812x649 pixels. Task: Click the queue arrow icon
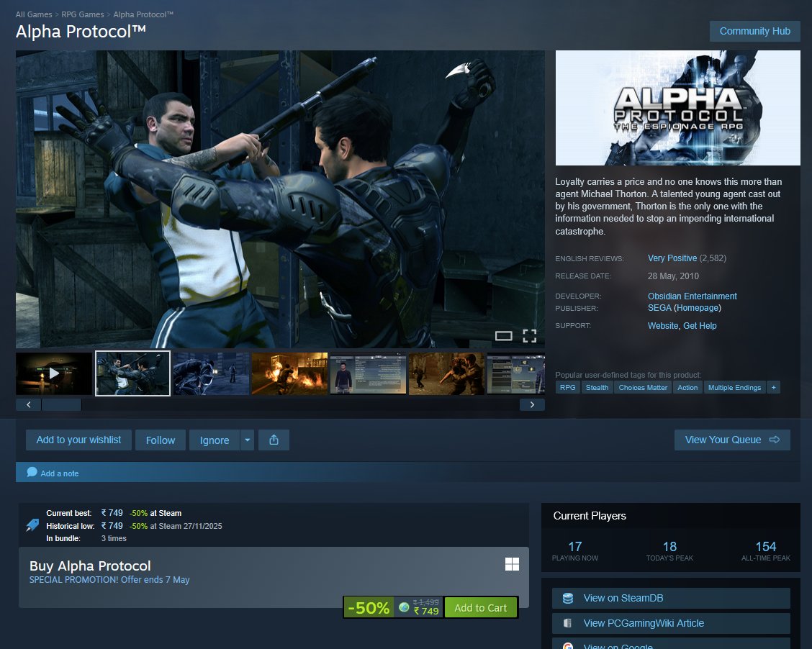[774, 440]
